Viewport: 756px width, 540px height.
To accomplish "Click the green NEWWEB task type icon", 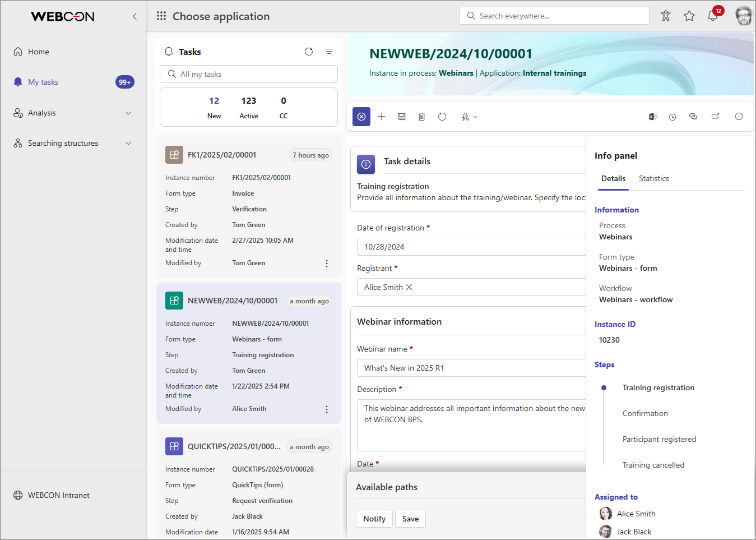I will pyautogui.click(x=174, y=301).
